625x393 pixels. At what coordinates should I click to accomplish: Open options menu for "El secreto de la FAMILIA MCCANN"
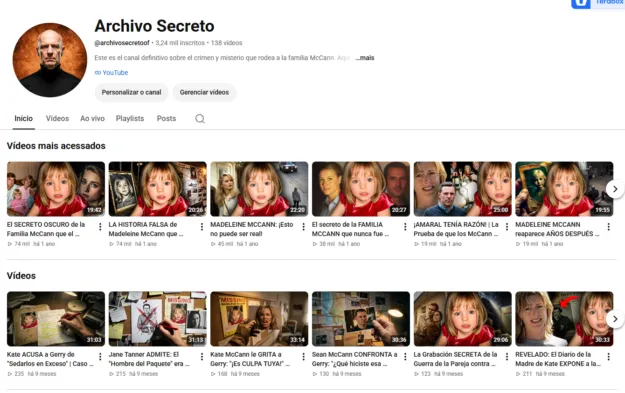tap(405, 227)
